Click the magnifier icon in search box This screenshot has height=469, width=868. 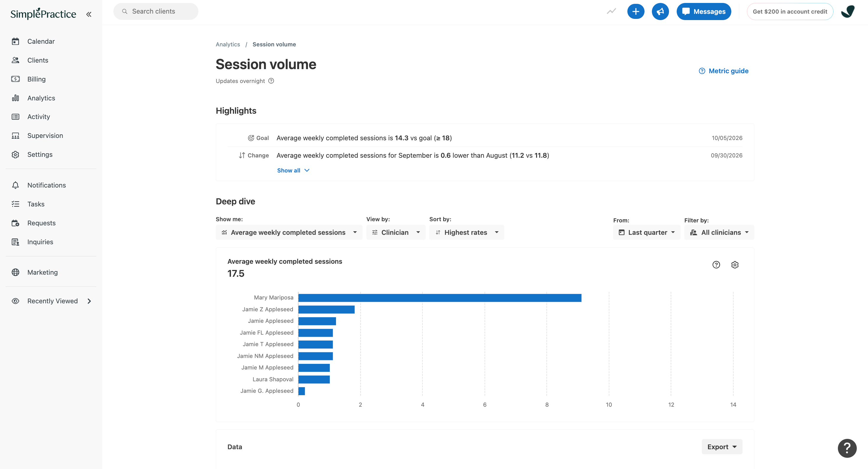[125, 12]
